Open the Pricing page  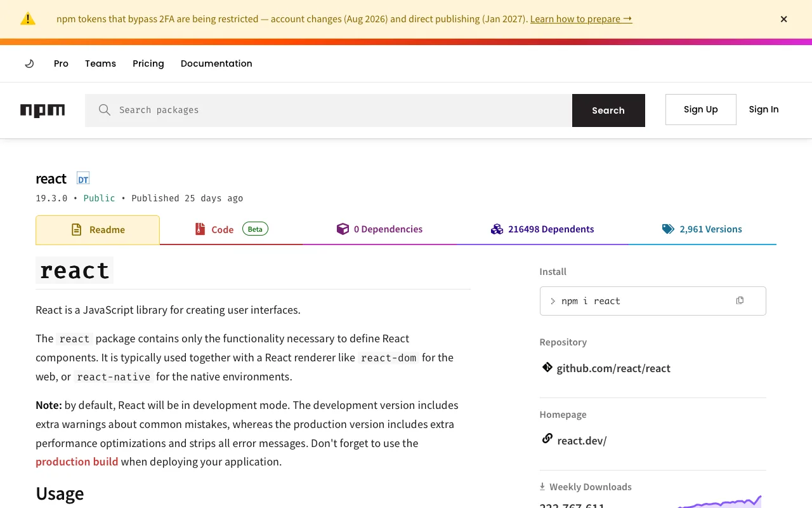pos(148,63)
